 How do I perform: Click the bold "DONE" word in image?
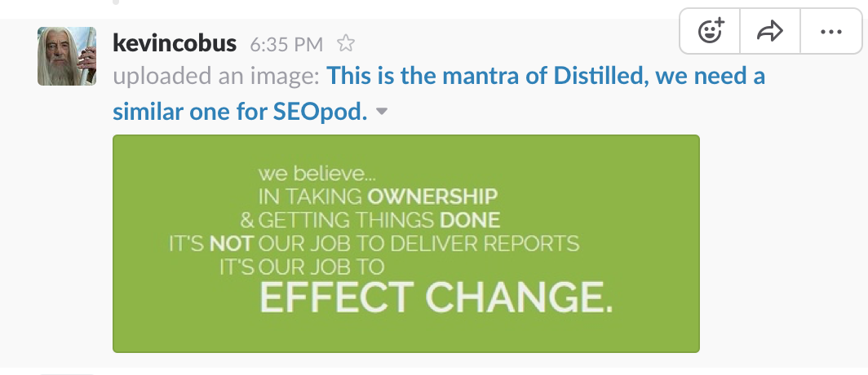469,220
